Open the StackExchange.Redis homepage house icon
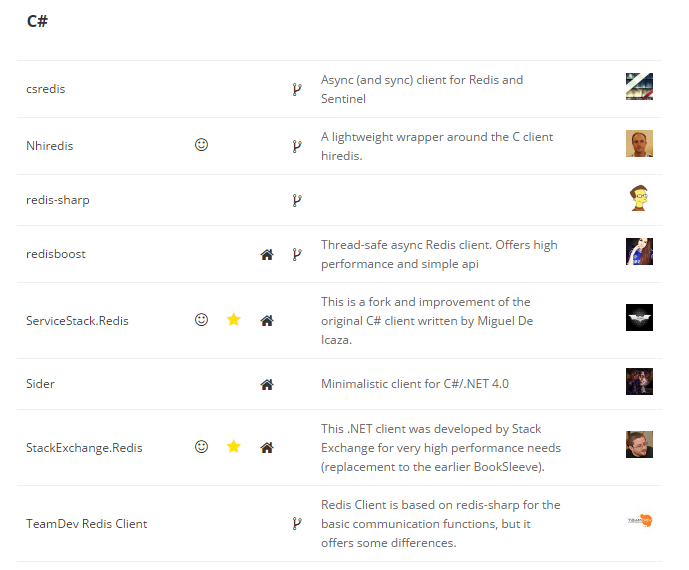The height and width of the screenshot is (570, 689). coord(267,447)
